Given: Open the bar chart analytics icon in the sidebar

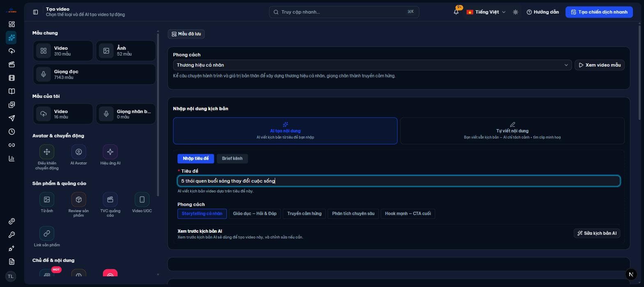Looking at the screenshot, I should tap(11, 158).
